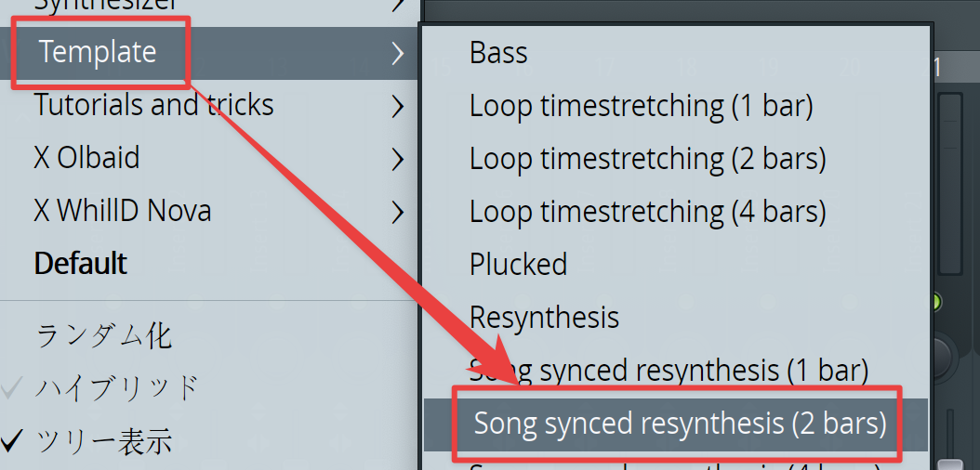Toggle the ハイブリッド (hybrid) checkmark option
The width and height of the screenshot is (980, 470).
point(117,389)
